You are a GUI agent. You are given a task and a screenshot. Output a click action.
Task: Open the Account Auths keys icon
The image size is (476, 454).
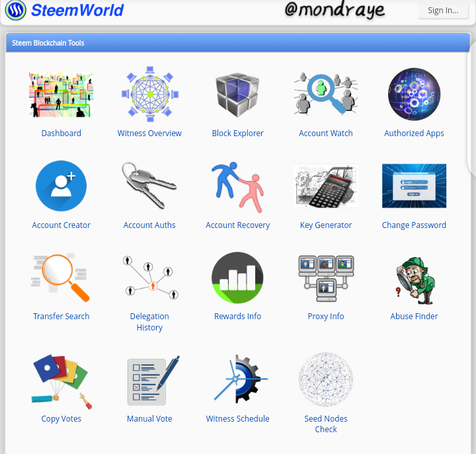(x=149, y=186)
